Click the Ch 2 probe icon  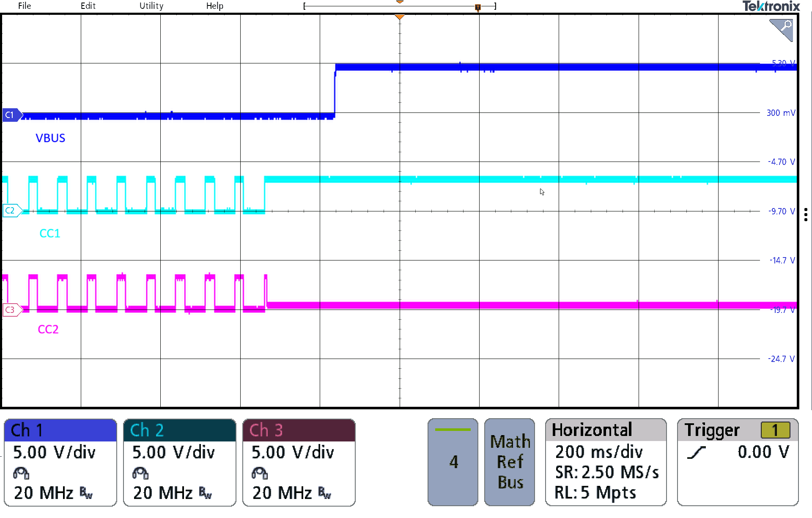pyautogui.click(x=140, y=473)
